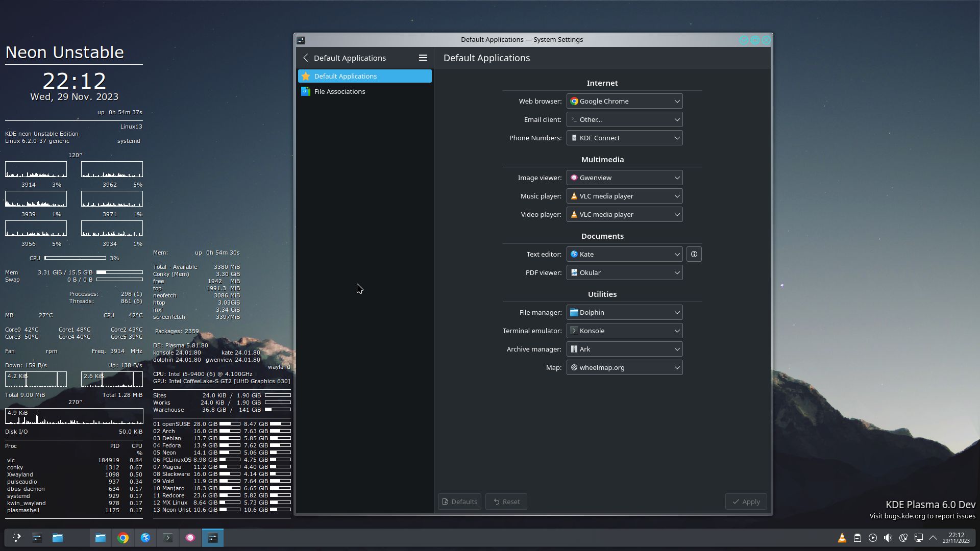This screenshot has width=980, height=551.
Task: Open the Email client combo box
Action: [624, 119]
